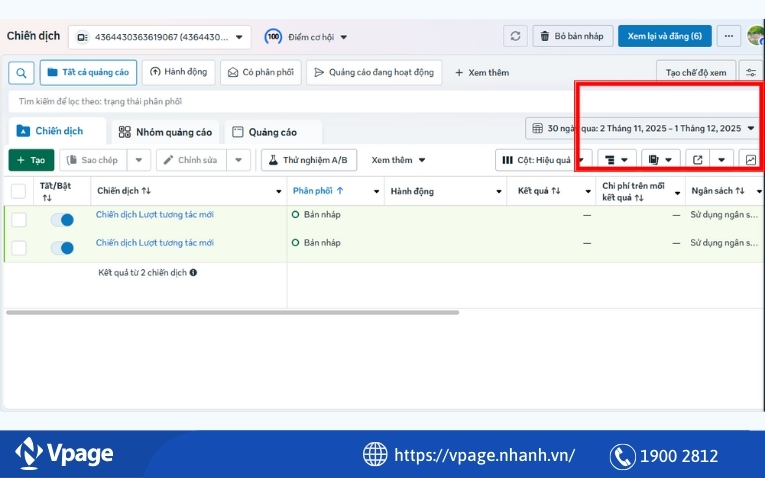This screenshot has width=765, height=478.
Task: Open the breakdown rows icon dropdown
Action: pyautogui.click(x=615, y=160)
